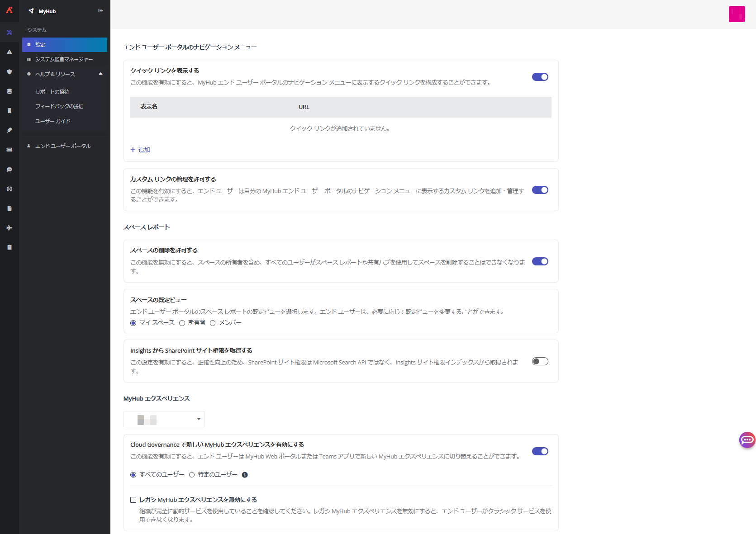This screenshot has width=756, height=534.
Task: Open 設定 in the system menu
Action: point(65,45)
